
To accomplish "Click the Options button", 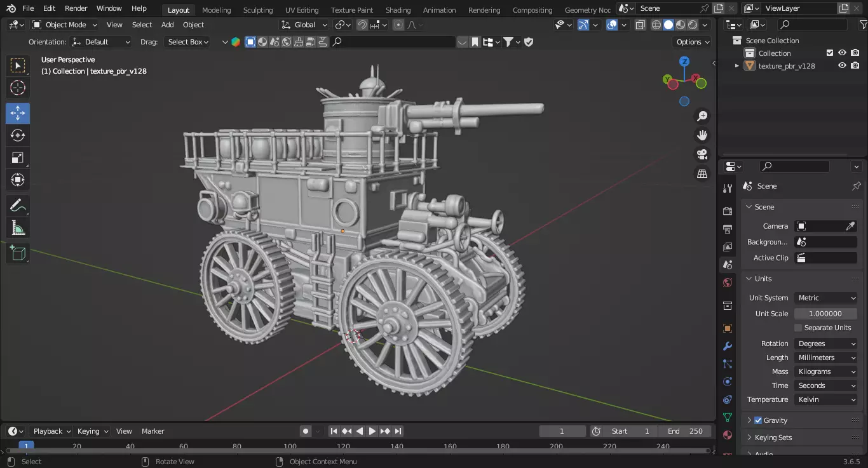I will coord(692,42).
